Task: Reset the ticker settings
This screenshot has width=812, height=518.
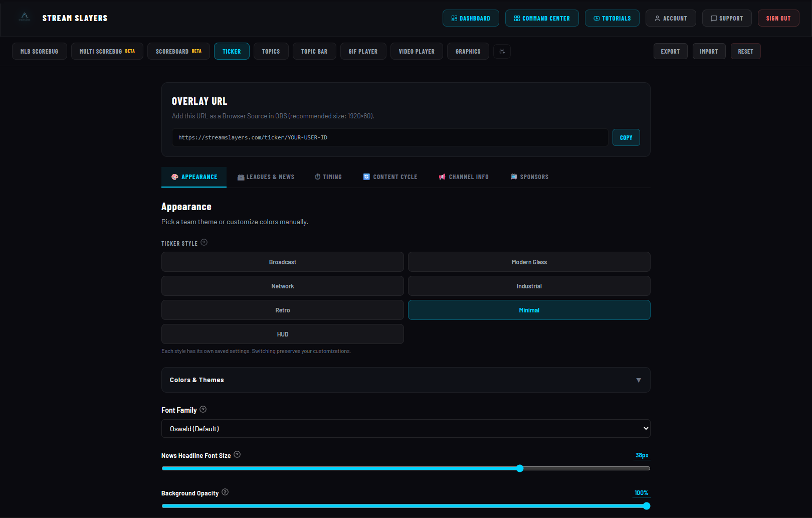Action: point(746,51)
